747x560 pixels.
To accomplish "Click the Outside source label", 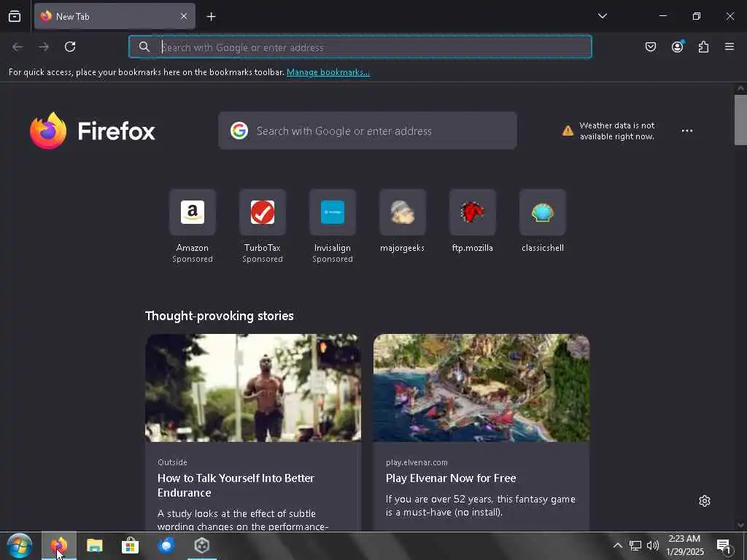I will pos(172,462).
